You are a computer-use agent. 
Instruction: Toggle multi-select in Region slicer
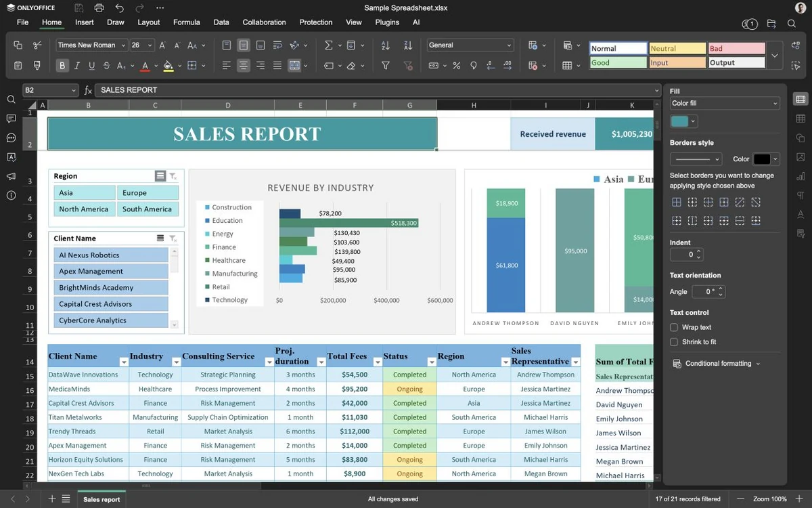[x=160, y=176]
